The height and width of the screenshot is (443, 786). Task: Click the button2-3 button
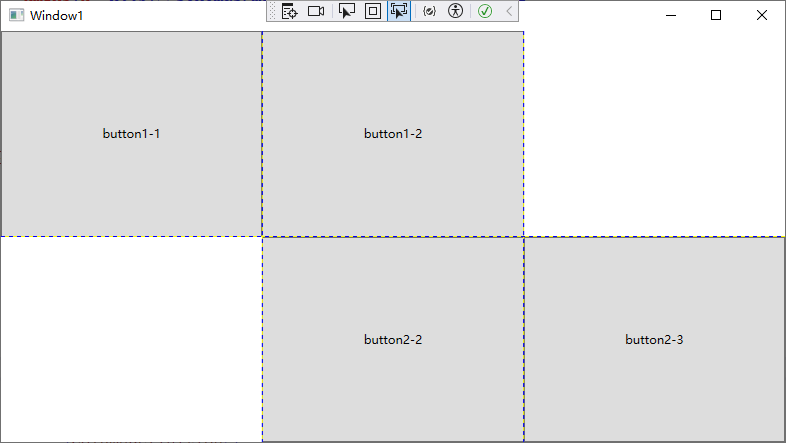(654, 340)
